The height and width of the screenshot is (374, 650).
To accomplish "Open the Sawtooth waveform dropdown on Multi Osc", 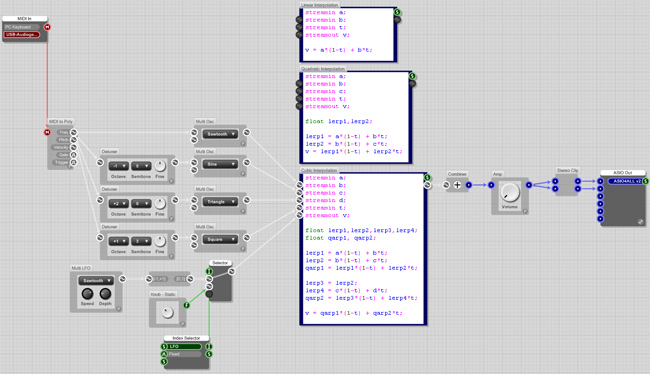I will click(220, 134).
